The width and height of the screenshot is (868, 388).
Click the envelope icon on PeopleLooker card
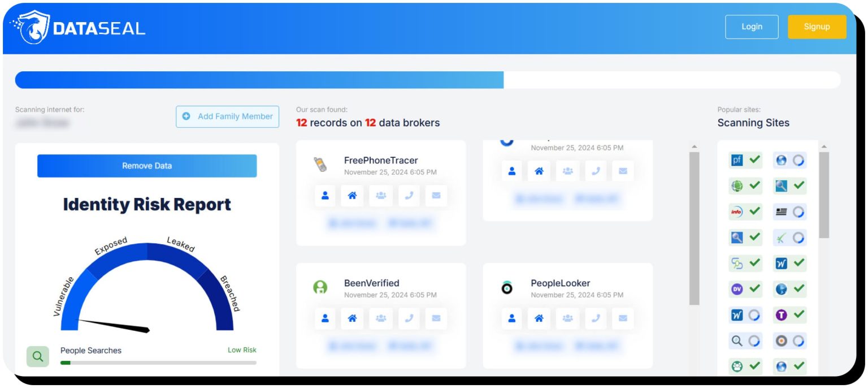[x=622, y=318]
